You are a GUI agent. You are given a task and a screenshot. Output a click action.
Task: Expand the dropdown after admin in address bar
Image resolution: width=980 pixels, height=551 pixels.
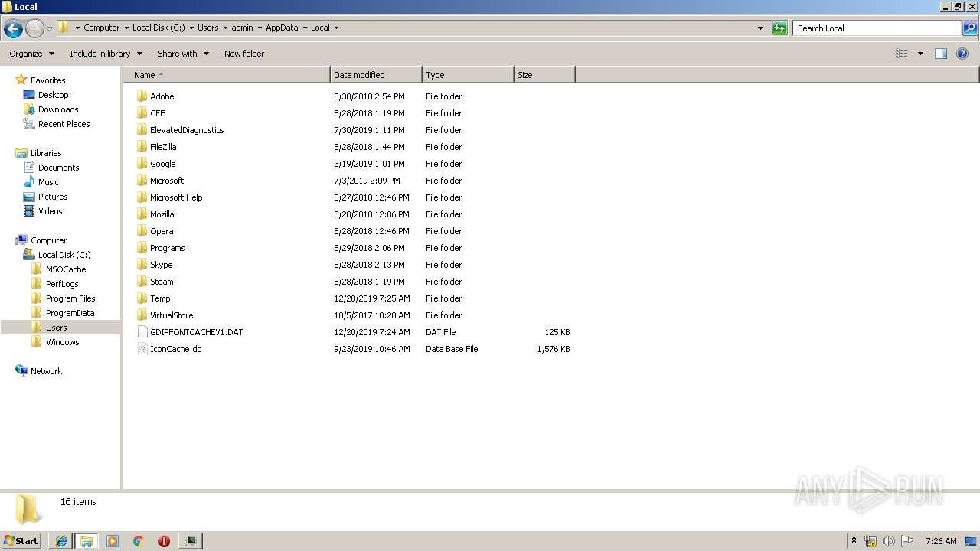coord(259,28)
